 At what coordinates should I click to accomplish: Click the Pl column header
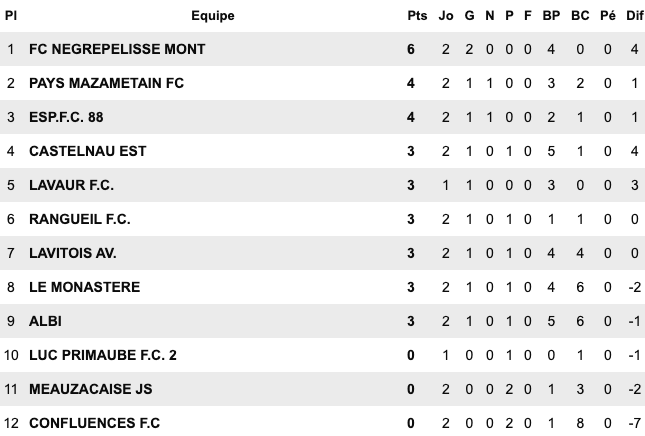(11, 15)
